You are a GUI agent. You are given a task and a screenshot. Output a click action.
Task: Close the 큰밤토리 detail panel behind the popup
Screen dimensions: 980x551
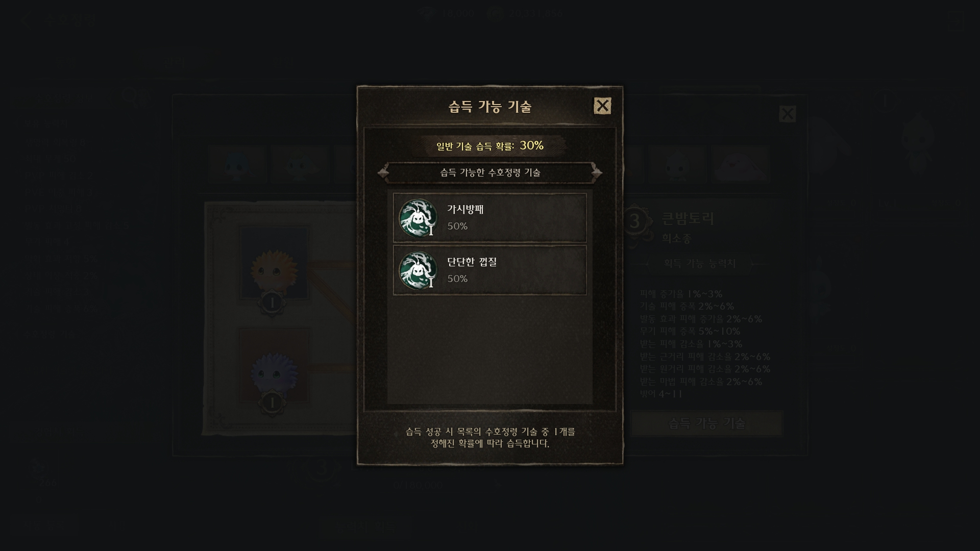(x=787, y=114)
